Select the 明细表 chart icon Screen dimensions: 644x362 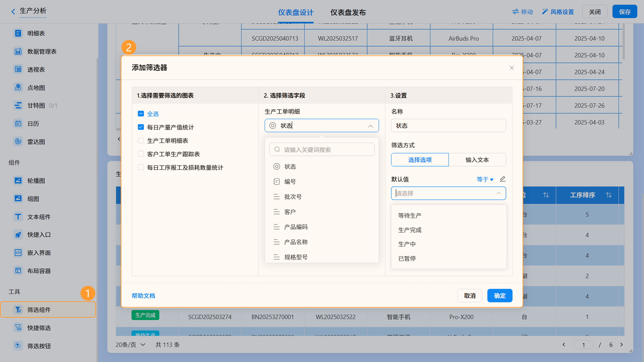click(x=18, y=33)
